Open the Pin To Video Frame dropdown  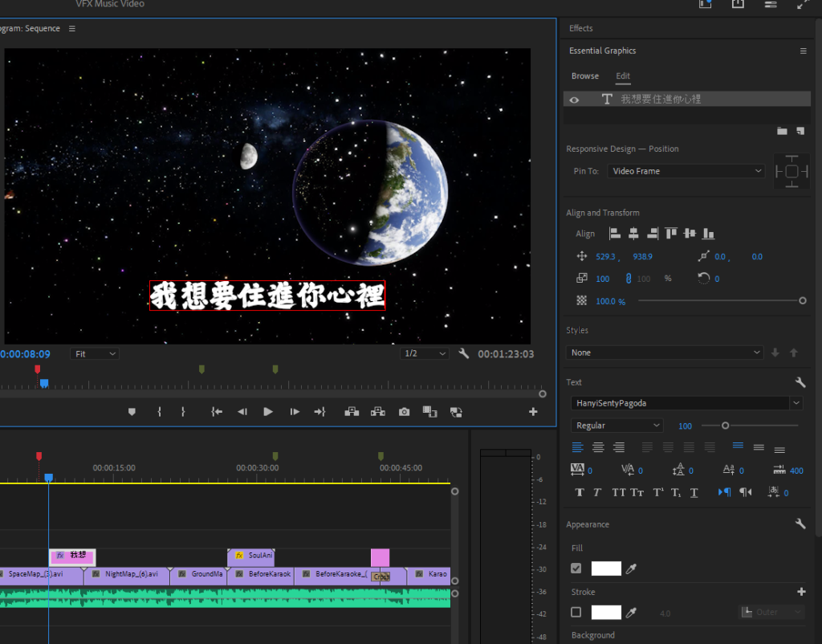click(x=686, y=171)
